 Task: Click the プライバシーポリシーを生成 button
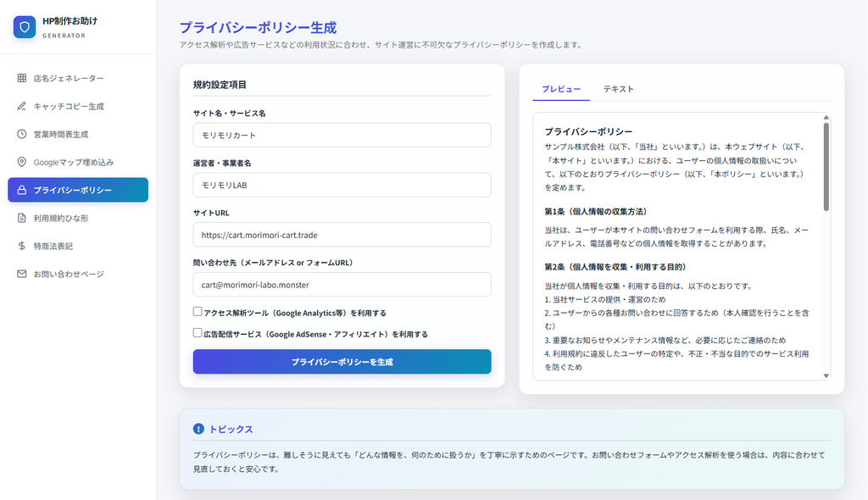point(342,362)
